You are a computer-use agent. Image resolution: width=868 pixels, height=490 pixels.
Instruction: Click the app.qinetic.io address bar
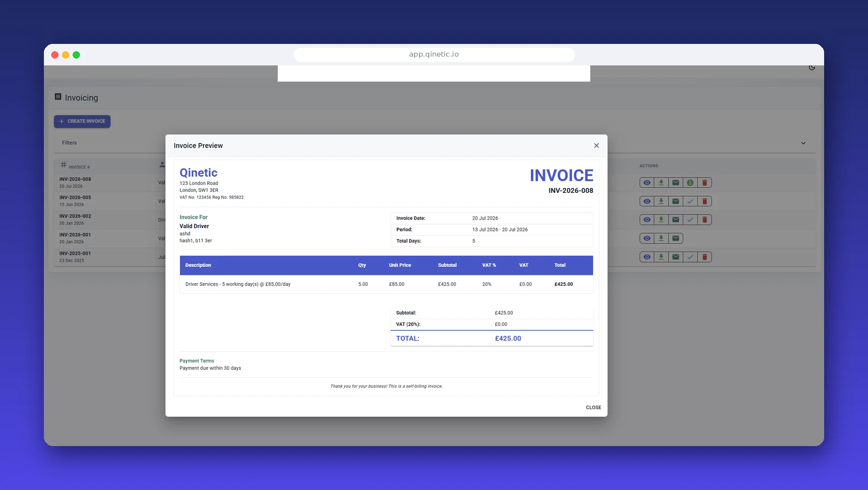434,54
